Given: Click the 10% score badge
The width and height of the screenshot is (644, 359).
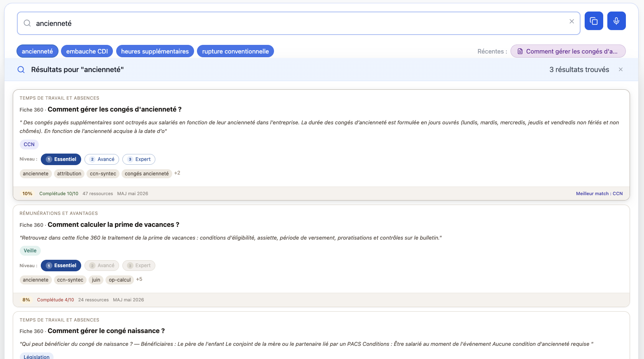Looking at the screenshot, I should (28, 193).
